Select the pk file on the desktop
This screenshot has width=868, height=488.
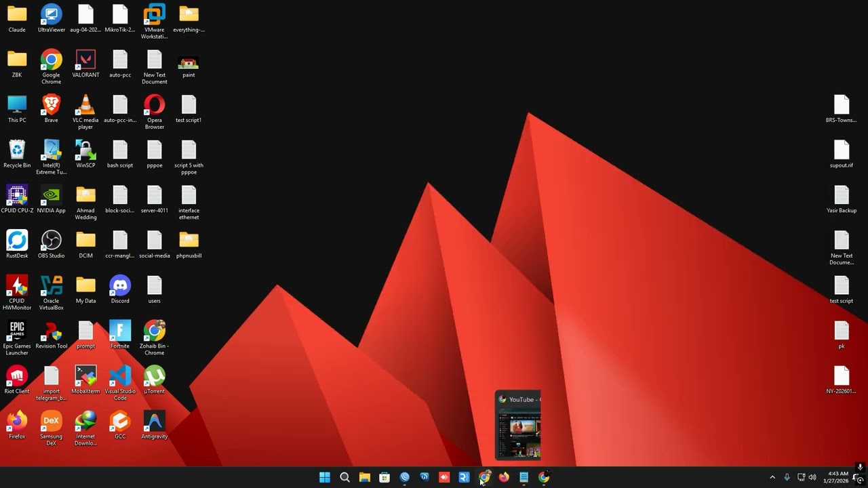(842, 335)
